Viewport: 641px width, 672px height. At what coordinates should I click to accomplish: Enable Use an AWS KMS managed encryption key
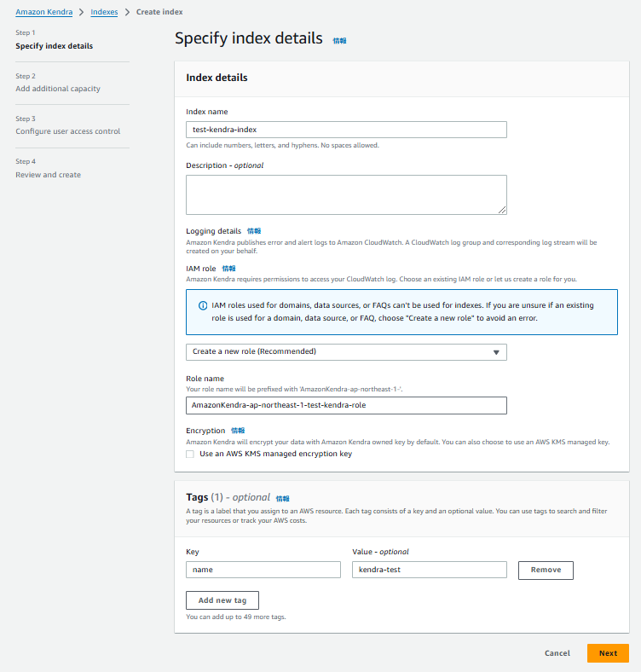190,454
